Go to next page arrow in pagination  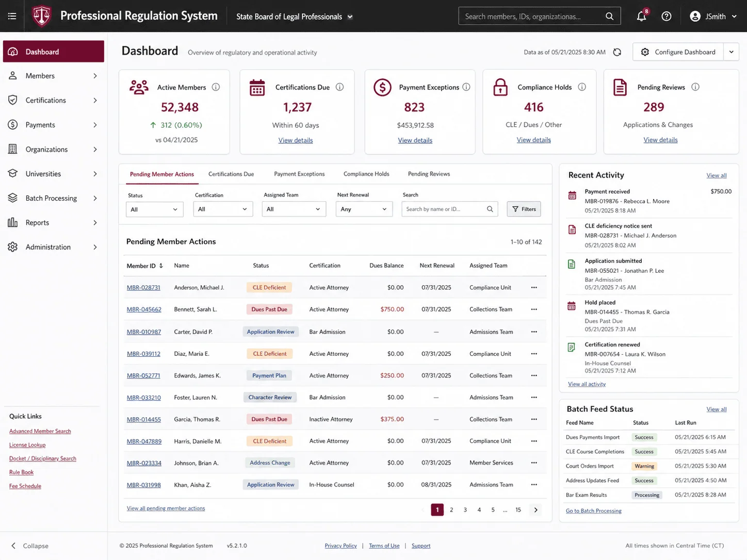536,510
